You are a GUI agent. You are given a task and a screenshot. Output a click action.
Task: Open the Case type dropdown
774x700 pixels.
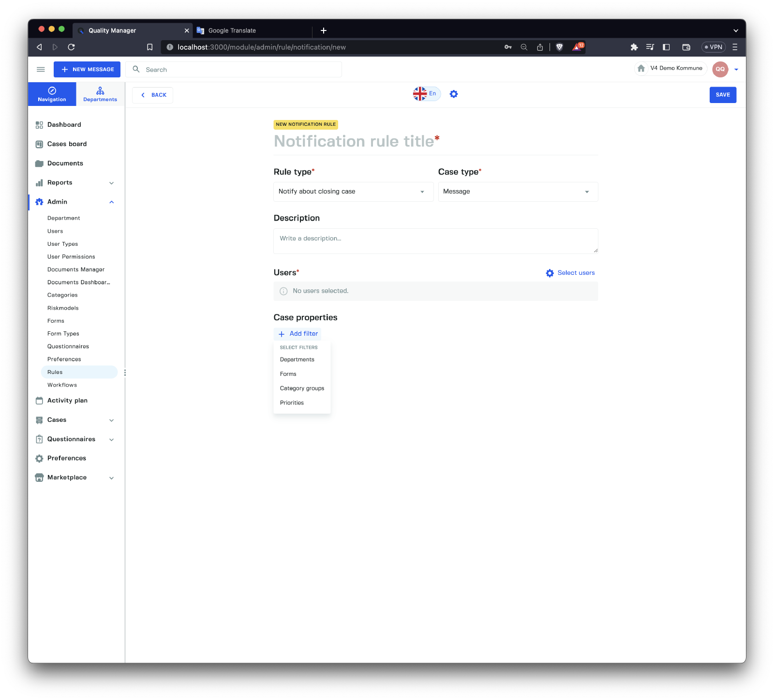coord(518,192)
